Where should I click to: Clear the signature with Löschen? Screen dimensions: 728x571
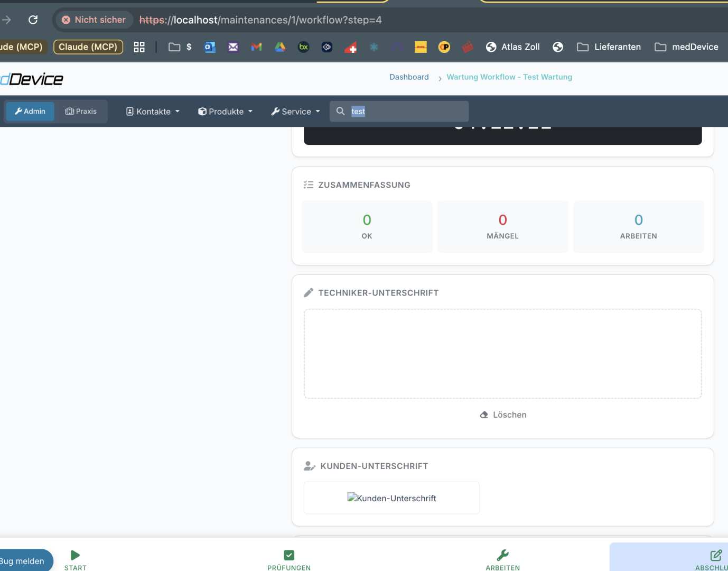(x=503, y=415)
